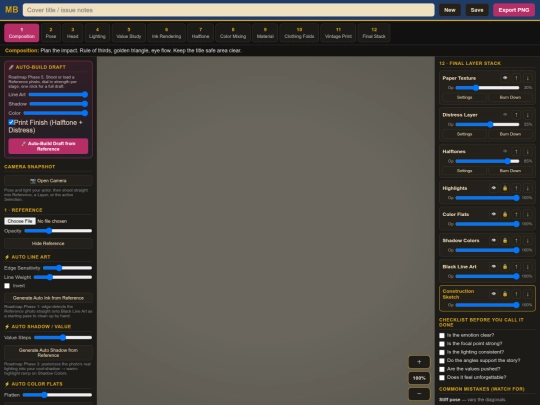
Task: Move Construction Sketch layer down
Action: 527,294
